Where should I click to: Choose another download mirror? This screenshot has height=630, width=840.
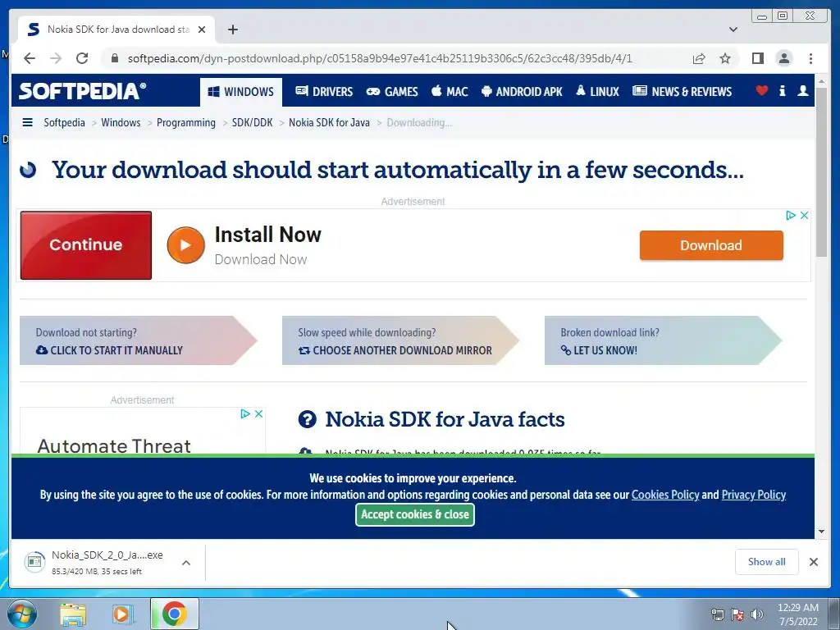[395, 350]
